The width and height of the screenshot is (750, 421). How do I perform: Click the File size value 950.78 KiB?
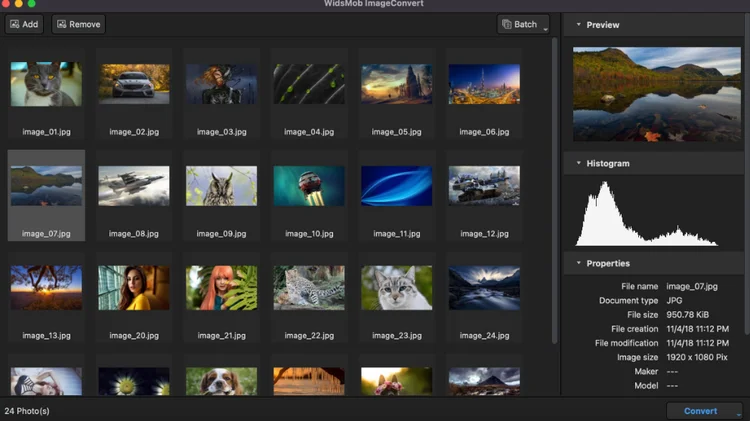pos(687,314)
